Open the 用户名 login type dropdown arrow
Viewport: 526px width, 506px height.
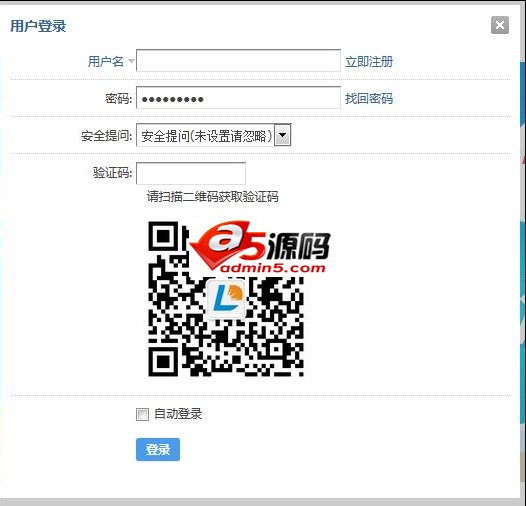[131, 61]
